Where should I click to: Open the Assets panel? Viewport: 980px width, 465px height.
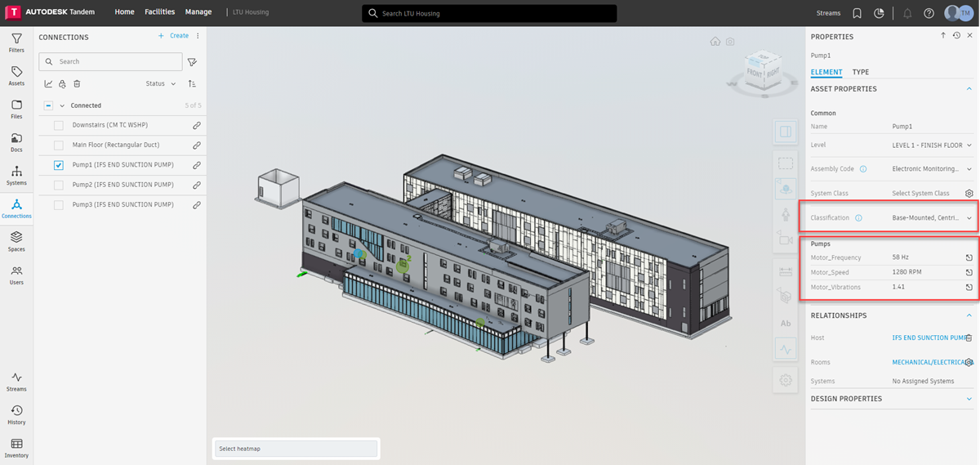[x=16, y=77]
